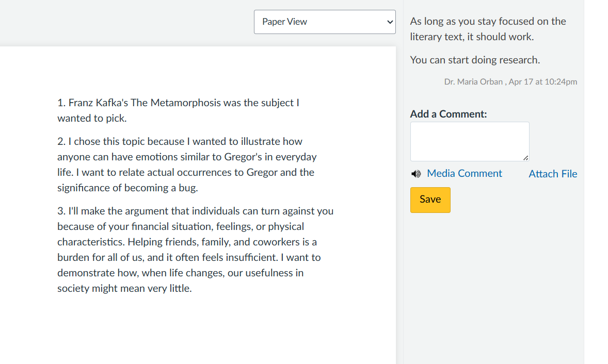Click the comment starting "As long as you stay focused"
The width and height of the screenshot is (608, 364).
click(488, 29)
